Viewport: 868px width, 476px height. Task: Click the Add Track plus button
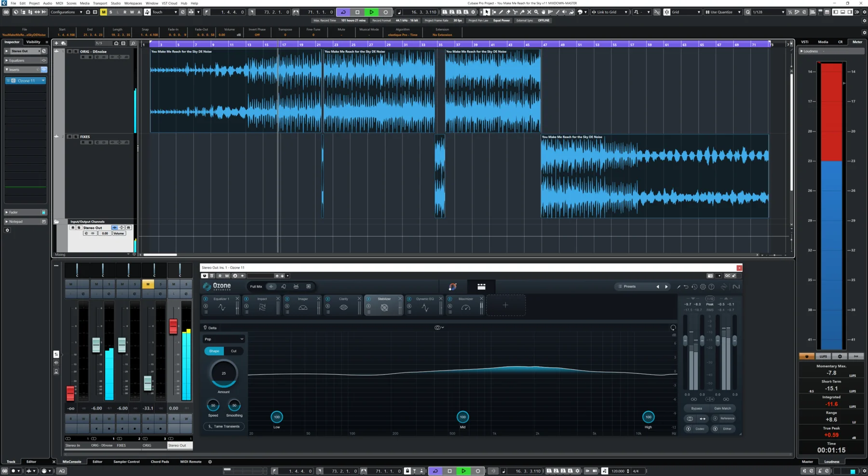tap(56, 43)
